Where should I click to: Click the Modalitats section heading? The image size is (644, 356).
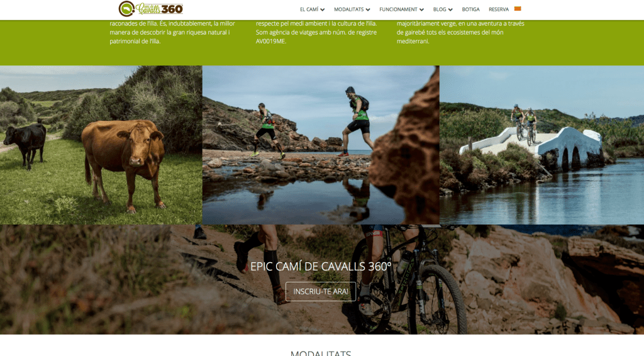(321, 353)
